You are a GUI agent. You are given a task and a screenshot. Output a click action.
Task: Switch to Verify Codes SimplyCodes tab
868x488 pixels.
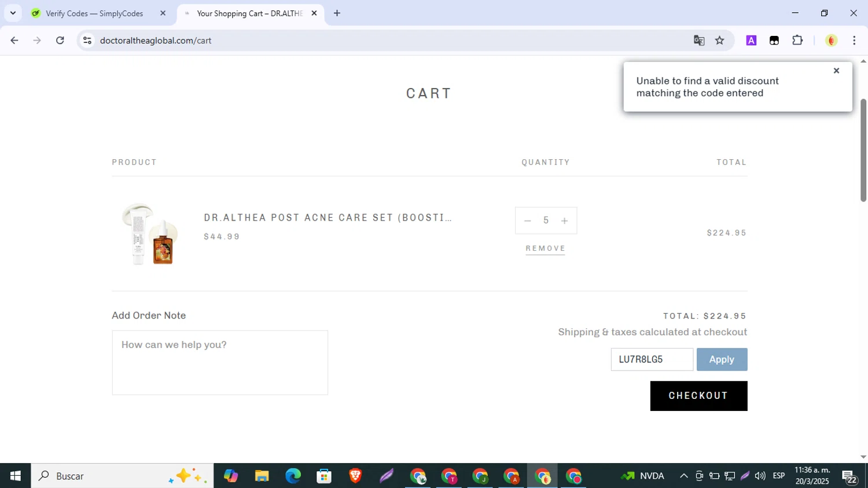tap(94, 13)
